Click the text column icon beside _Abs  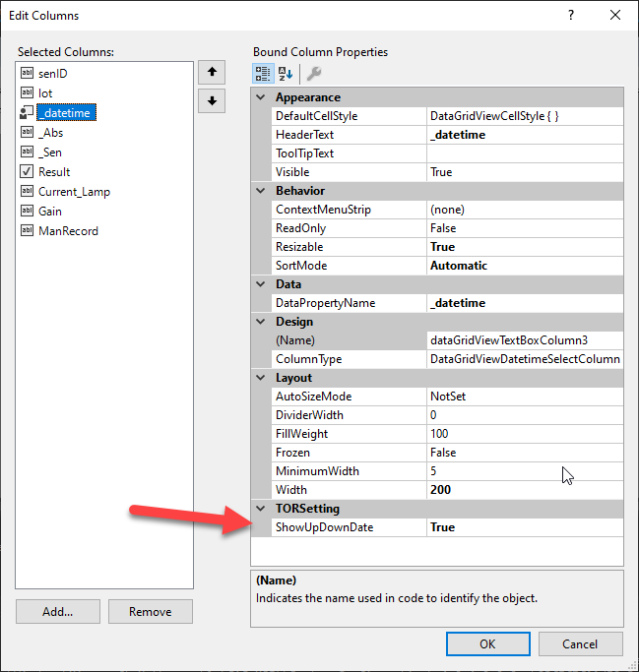click(27, 132)
